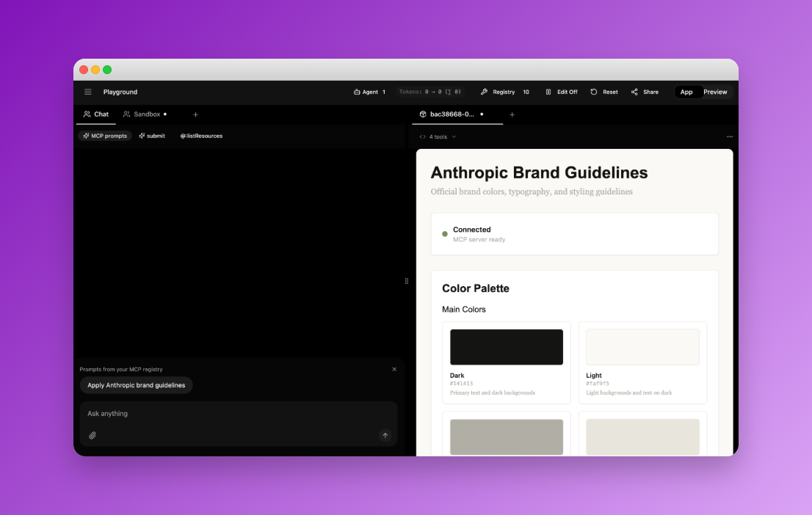Open the Registry list
Image resolution: width=812 pixels, height=515 pixels.
504,92
